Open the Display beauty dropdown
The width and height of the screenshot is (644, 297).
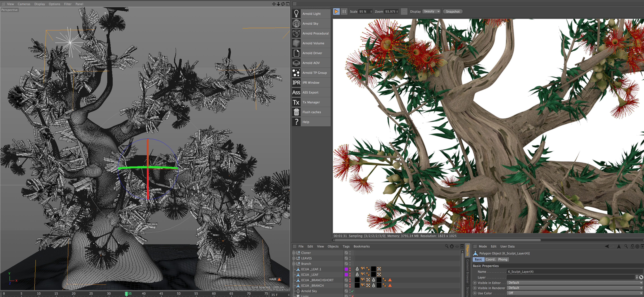[431, 12]
